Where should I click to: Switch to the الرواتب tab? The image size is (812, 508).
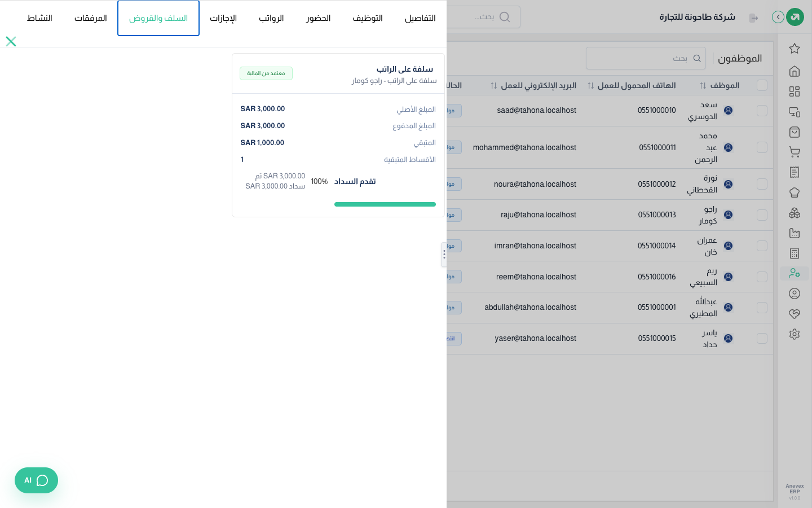(x=271, y=18)
